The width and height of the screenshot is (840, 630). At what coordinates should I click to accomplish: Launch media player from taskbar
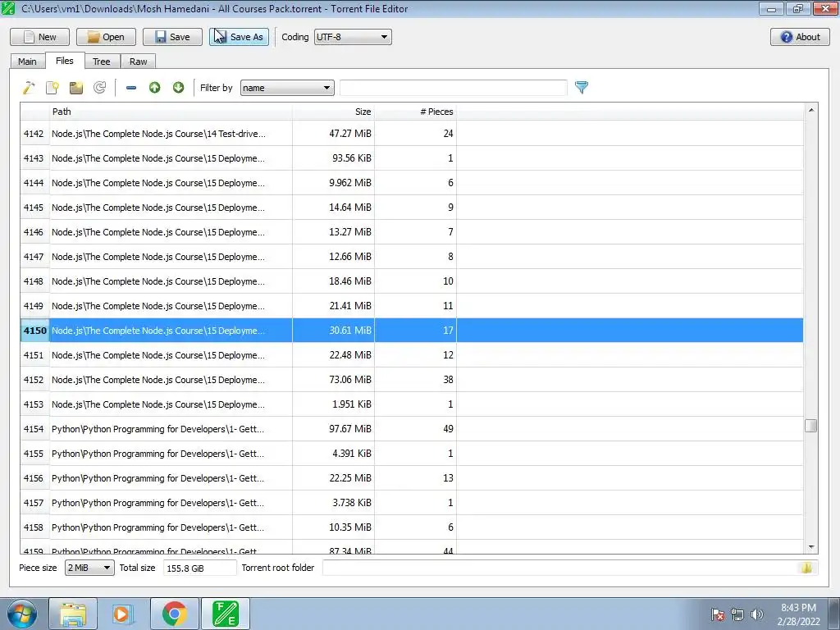coord(122,614)
